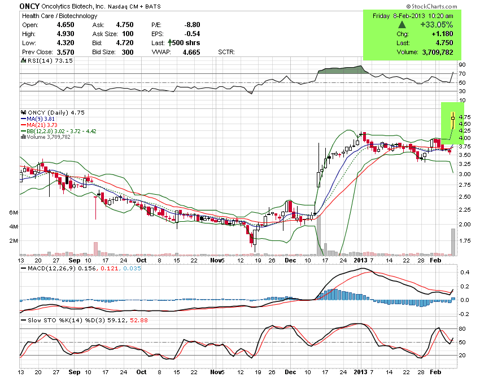Select the Oncolytics Biotech, Inc. company name
480x377 pixels.
click(73, 7)
